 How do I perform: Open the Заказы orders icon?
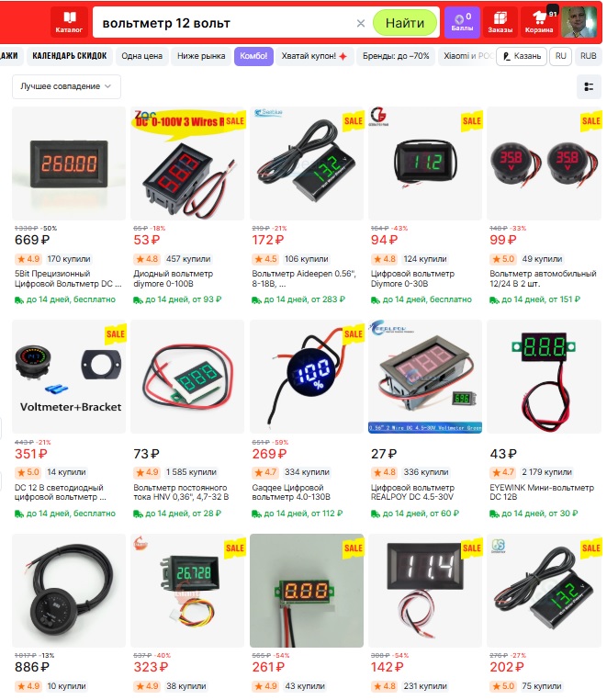click(500, 22)
